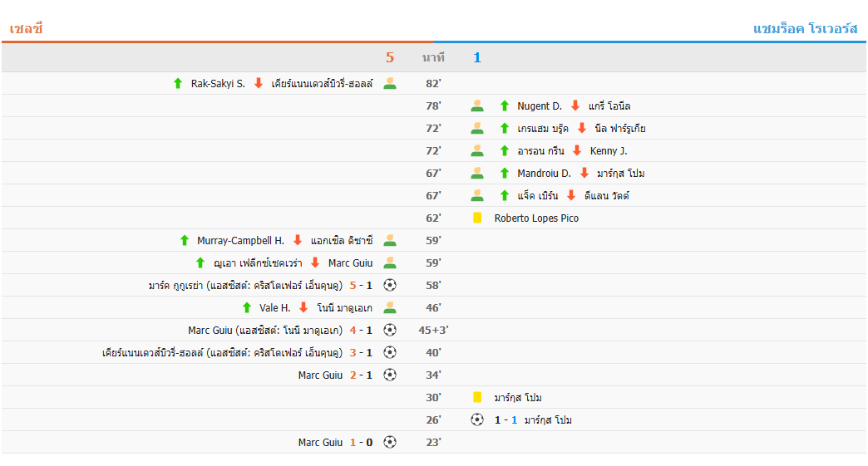Screen dimensions: 868x466
Task: Click green up arrow beside Murray-Campbell H.
Action: [x=185, y=240]
